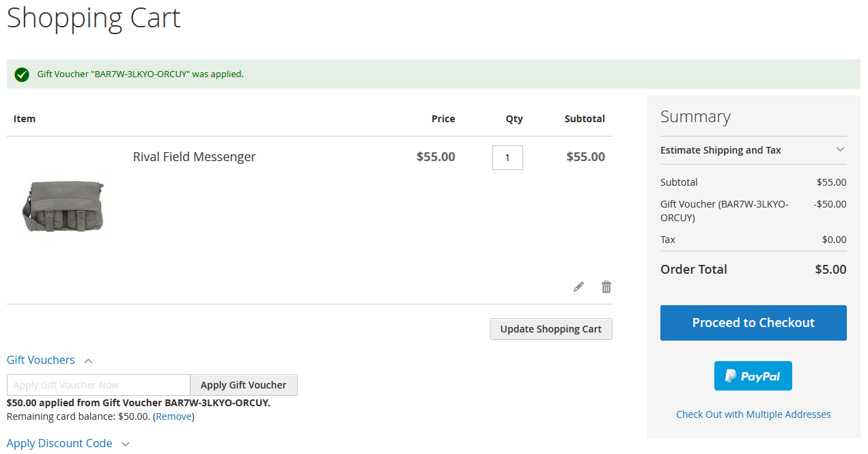Click the Apply Gift Voucher Now text field
868x454 pixels.
[x=98, y=385]
